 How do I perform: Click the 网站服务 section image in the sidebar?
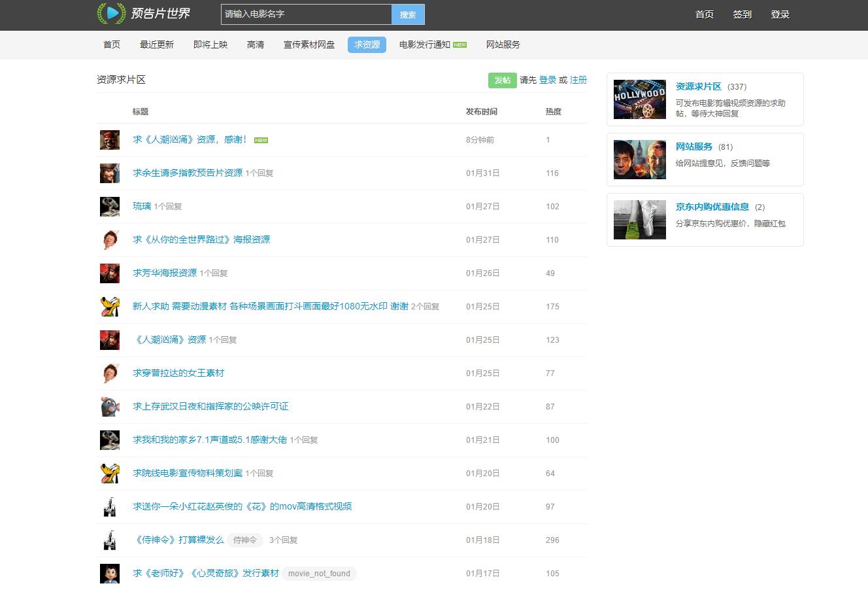639,159
